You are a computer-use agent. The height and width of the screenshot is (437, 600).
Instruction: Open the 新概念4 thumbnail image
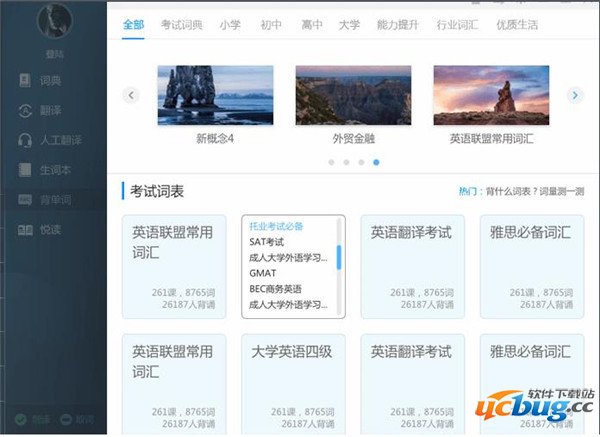[215, 95]
